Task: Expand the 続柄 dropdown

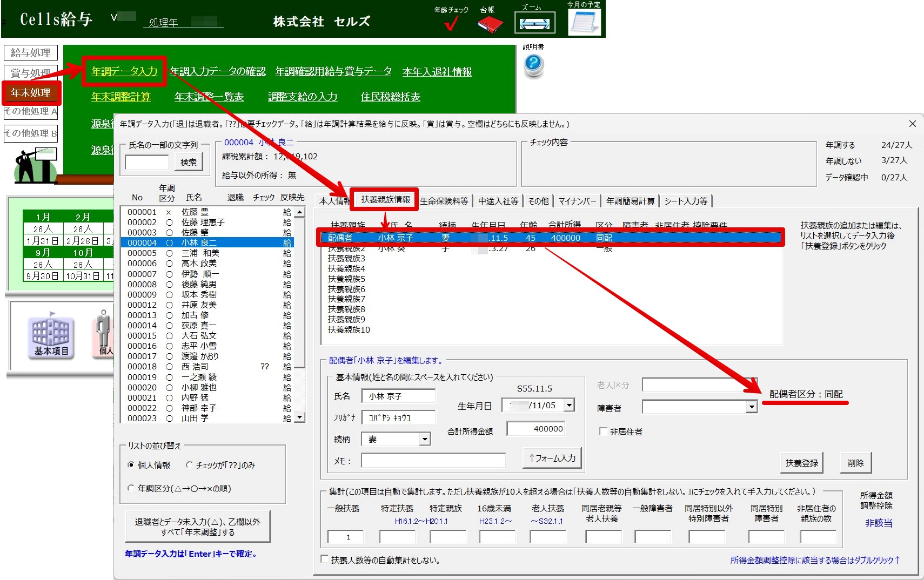Action: coord(425,439)
